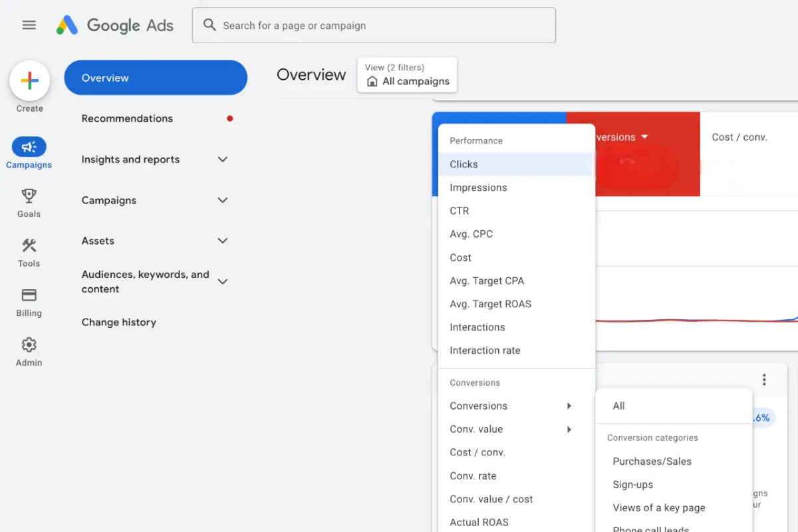
Task: Click the campaign search input field
Action: point(374,25)
